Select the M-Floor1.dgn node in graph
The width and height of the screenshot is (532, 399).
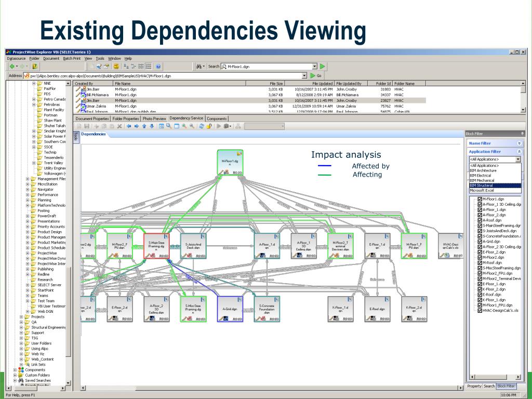point(230,163)
